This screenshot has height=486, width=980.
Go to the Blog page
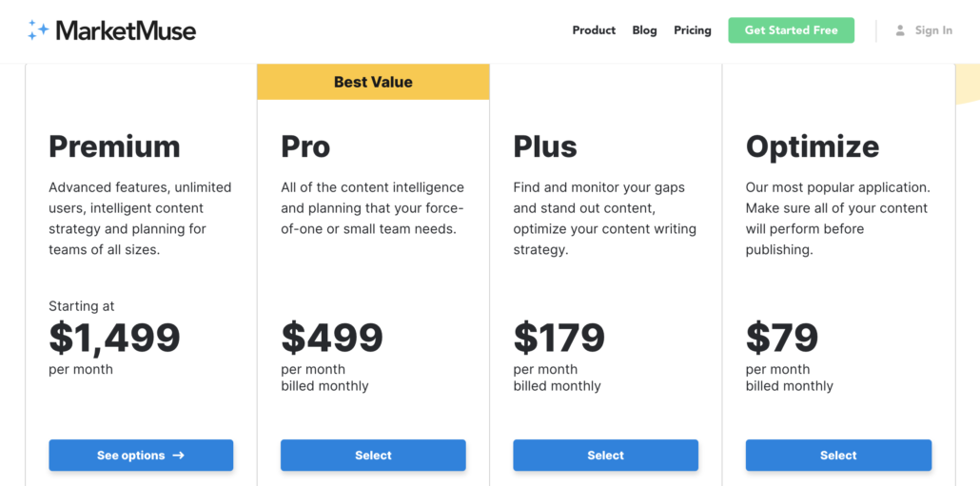644,30
